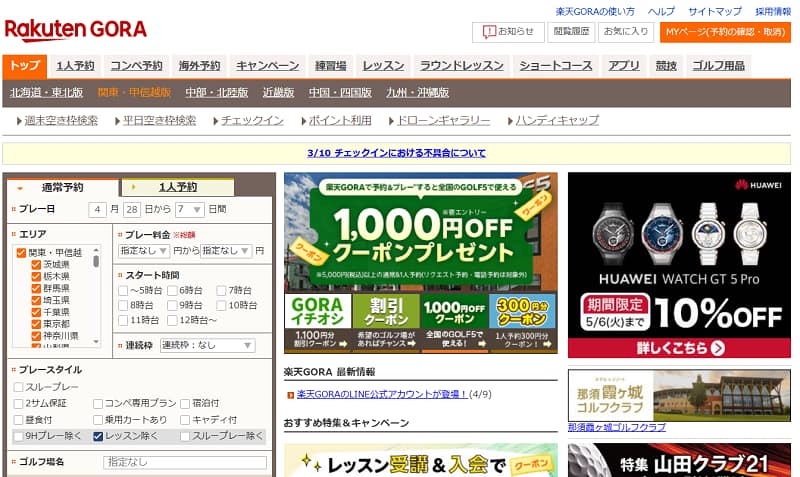Select the 九州・沖縄版 region
This screenshot has width=800, height=477.
417,92
